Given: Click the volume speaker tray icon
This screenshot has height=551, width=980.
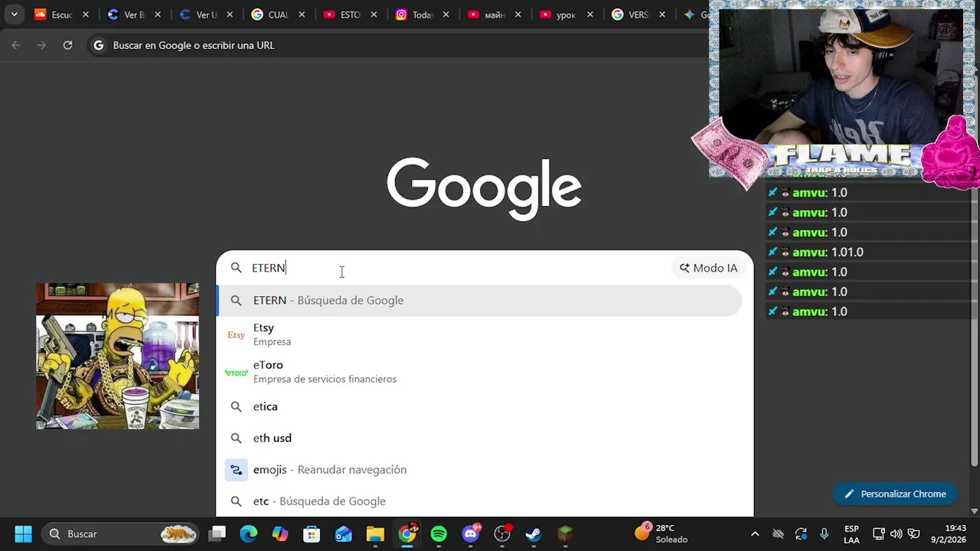Looking at the screenshot, I should [x=896, y=533].
